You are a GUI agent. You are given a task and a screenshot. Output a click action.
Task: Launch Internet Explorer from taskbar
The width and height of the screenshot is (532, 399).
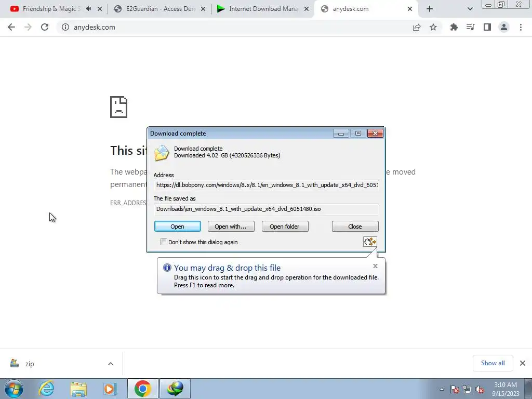pyautogui.click(x=46, y=389)
